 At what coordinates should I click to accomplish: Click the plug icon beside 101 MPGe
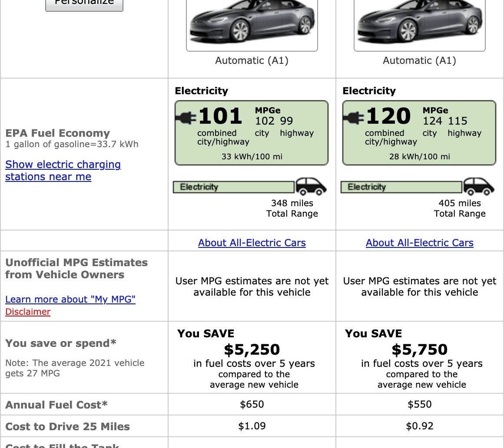point(186,118)
